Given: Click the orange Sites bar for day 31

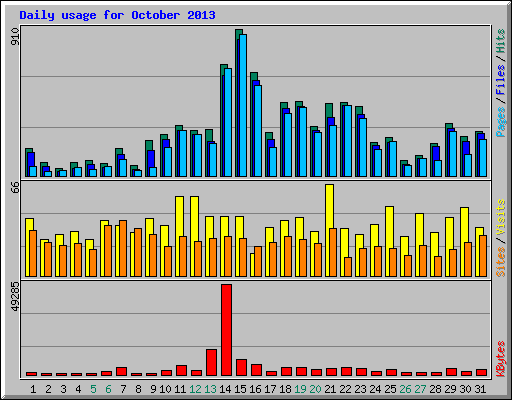Looking at the screenshot, I should (x=483, y=256).
